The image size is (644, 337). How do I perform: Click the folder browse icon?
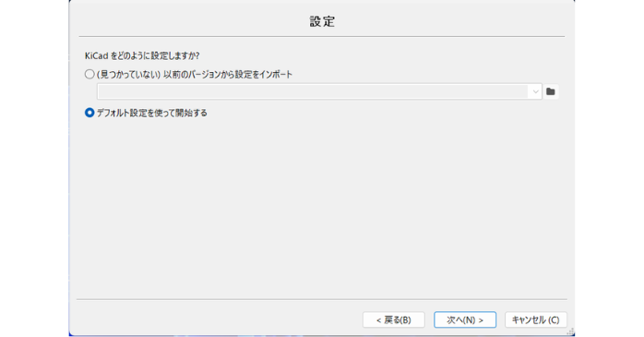coord(551,91)
